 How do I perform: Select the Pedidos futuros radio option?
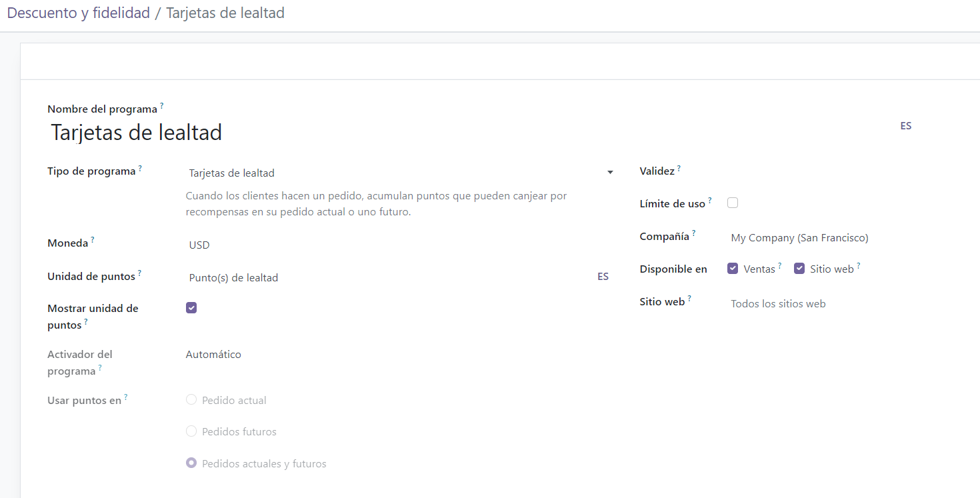(191, 431)
